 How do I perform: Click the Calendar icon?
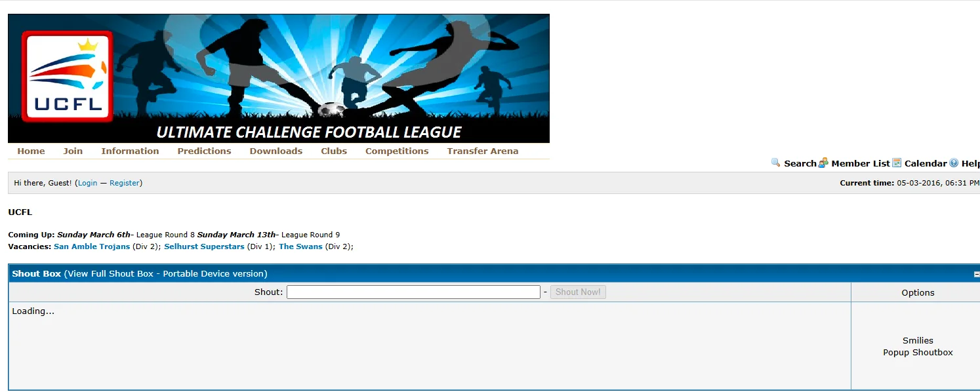[x=897, y=163]
